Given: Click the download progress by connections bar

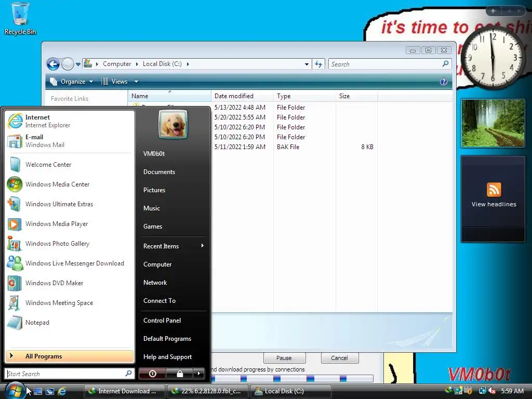Looking at the screenshot, I should (292, 378).
